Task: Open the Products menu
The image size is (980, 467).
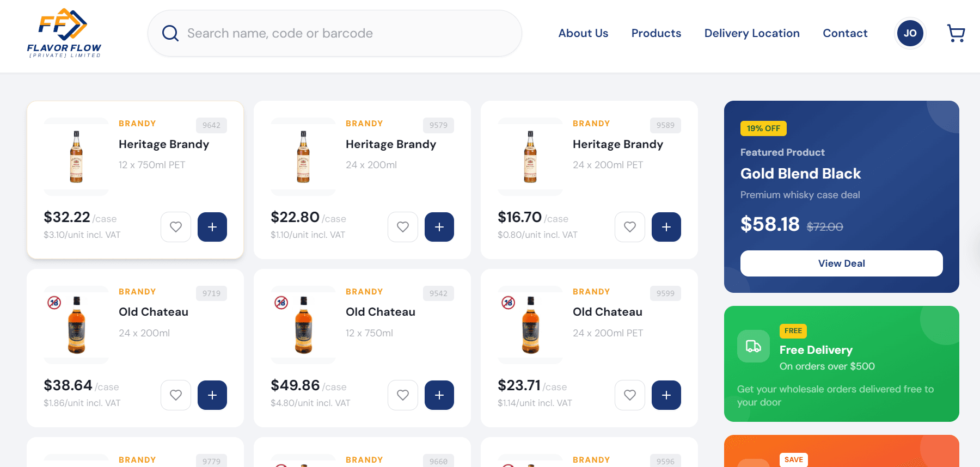Action: [656, 33]
